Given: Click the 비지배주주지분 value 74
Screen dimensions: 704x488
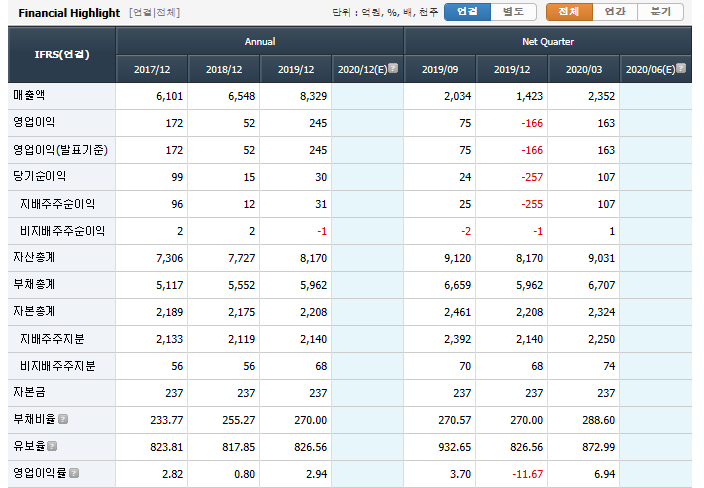Looking at the screenshot, I should [x=609, y=366].
